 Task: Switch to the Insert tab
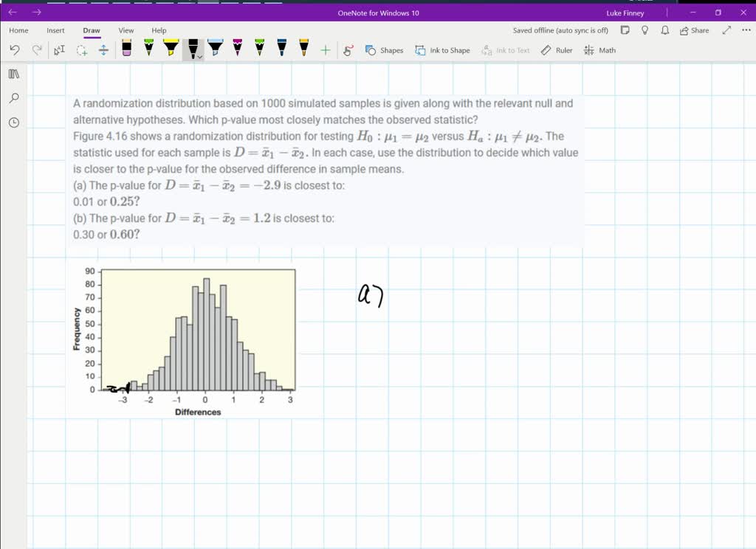(x=55, y=30)
